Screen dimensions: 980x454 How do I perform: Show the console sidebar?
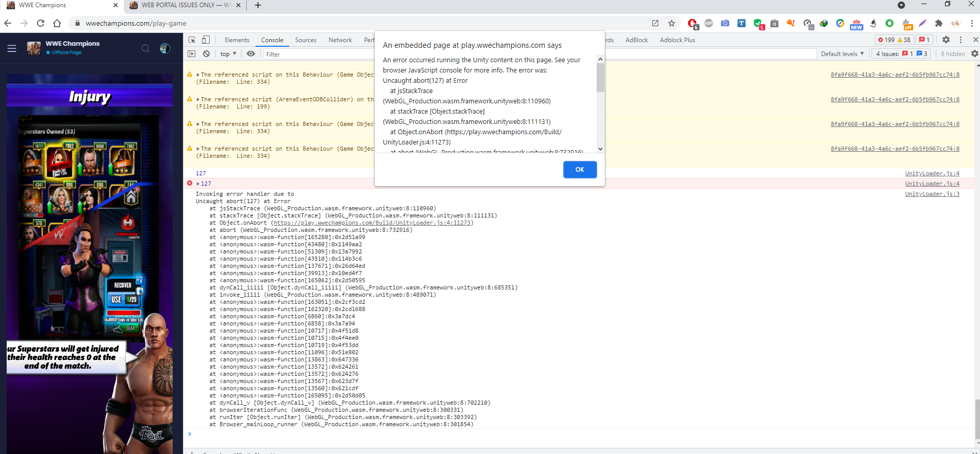(x=192, y=54)
